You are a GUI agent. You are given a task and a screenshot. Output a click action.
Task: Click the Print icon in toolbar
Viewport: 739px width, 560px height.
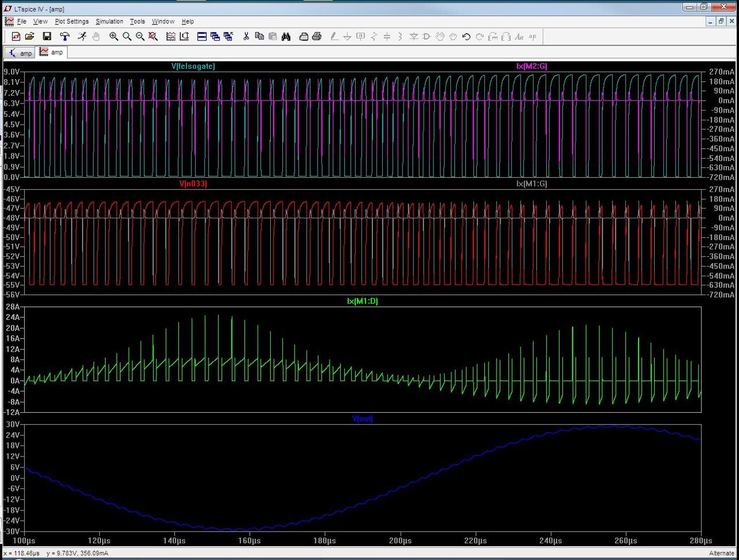[x=316, y=36]
